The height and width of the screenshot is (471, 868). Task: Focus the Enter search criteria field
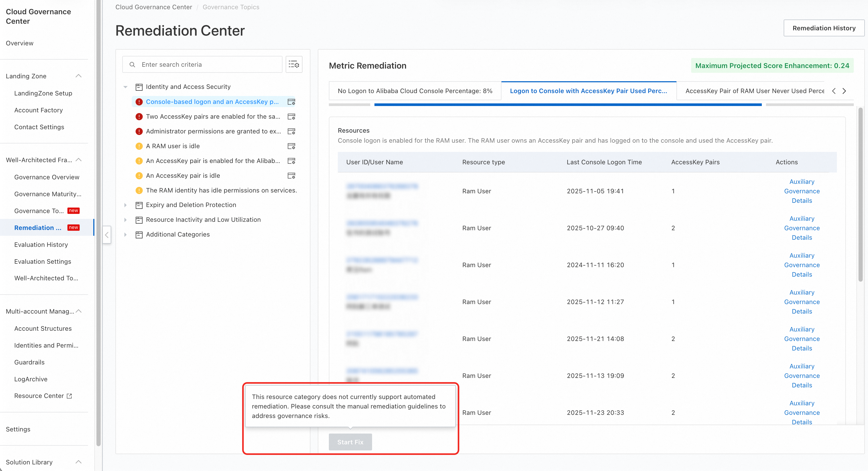pyautogui.click(x=209, y=64)
